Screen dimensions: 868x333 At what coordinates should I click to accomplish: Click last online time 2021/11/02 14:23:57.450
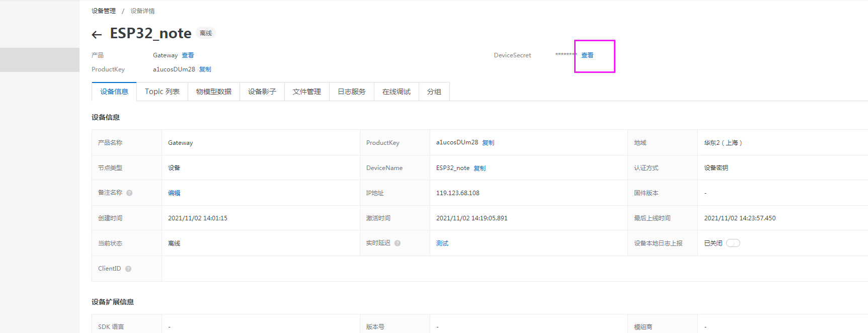click(740, 218)
